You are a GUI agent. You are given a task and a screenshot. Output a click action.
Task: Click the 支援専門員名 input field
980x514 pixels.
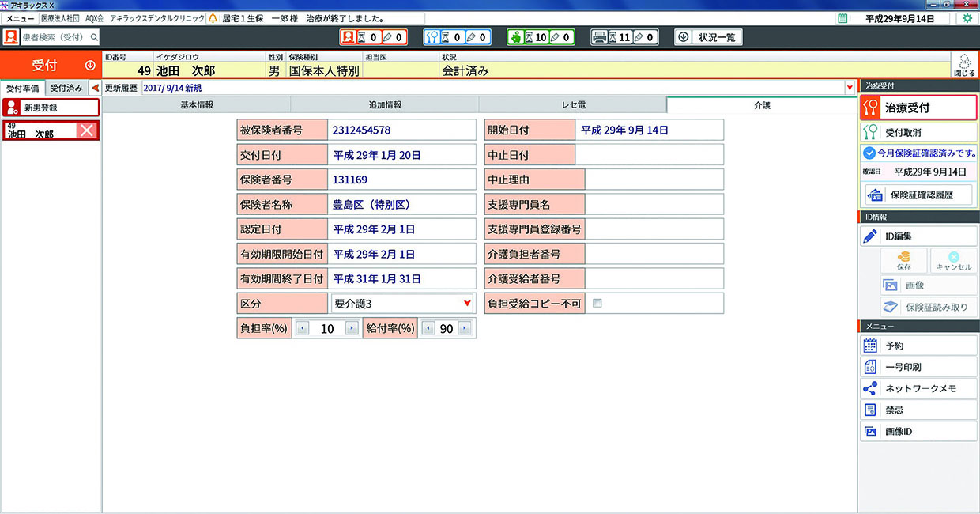click(654, 204)
